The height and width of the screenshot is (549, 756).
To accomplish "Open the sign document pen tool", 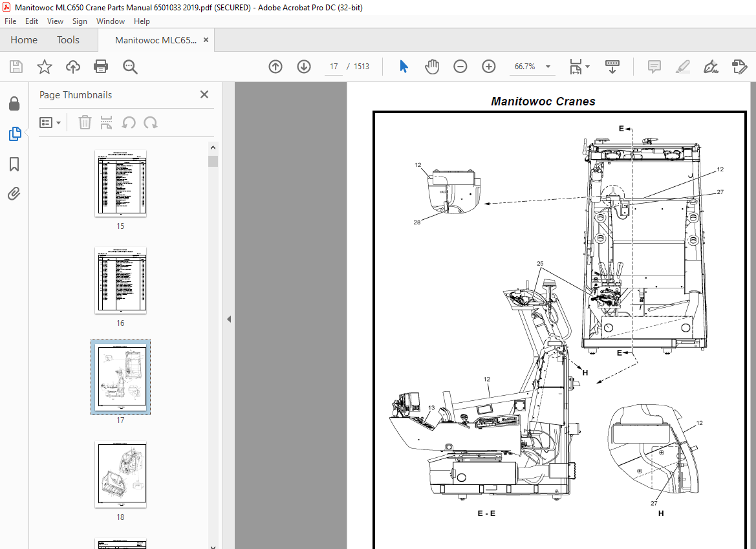I will (x=711, y=67).
